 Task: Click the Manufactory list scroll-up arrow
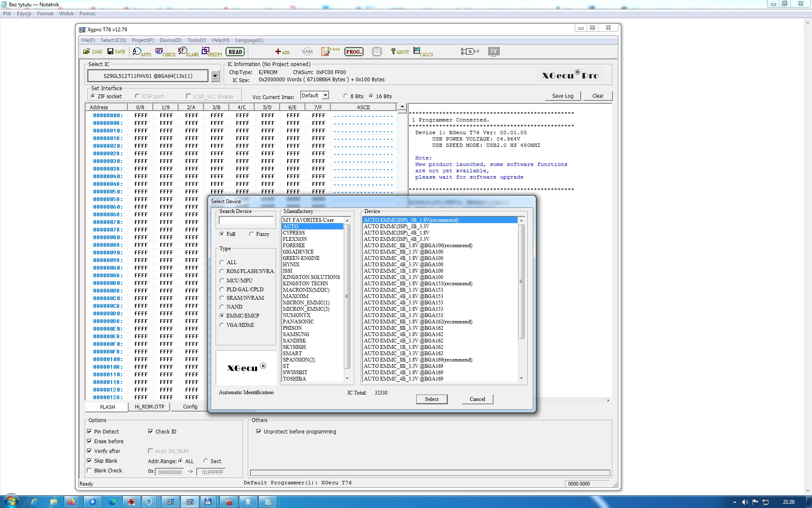(347, 221)
